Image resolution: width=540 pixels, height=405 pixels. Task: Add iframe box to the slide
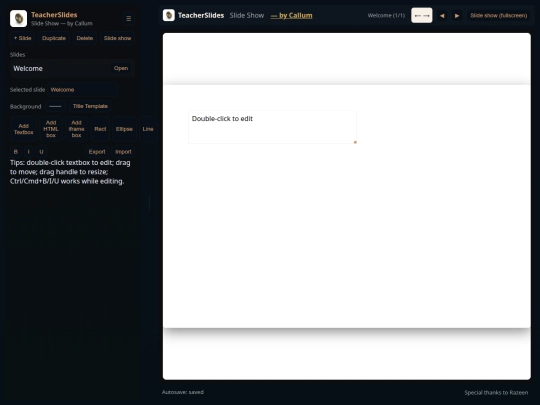pyautogui.click(x=76, y=129)
